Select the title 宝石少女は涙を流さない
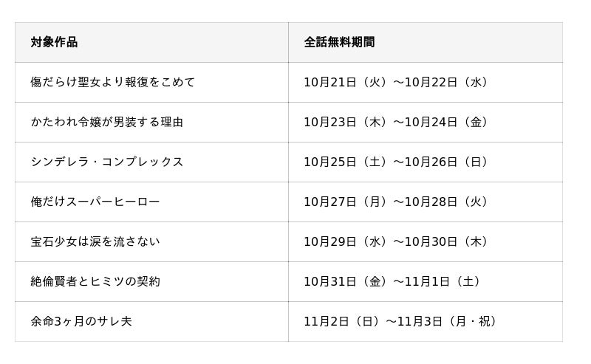The width and height of the screenshot is (591, 364). tap(95, 241)
